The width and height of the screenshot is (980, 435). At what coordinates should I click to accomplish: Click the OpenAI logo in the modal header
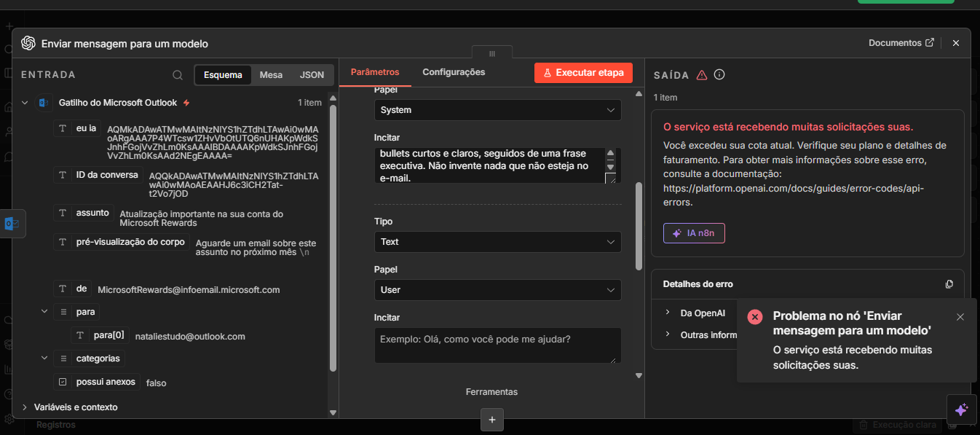click(x=28, y=43)
